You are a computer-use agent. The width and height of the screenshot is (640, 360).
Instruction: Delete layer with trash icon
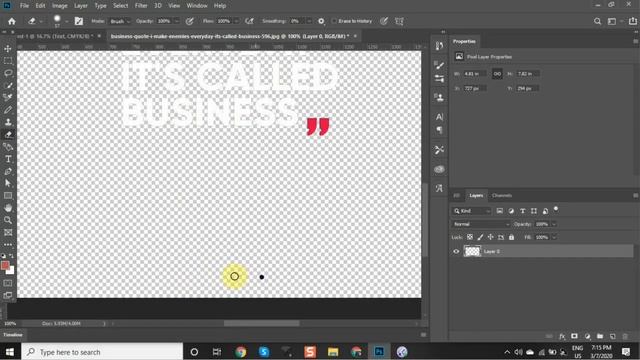(x=625, y=336)
